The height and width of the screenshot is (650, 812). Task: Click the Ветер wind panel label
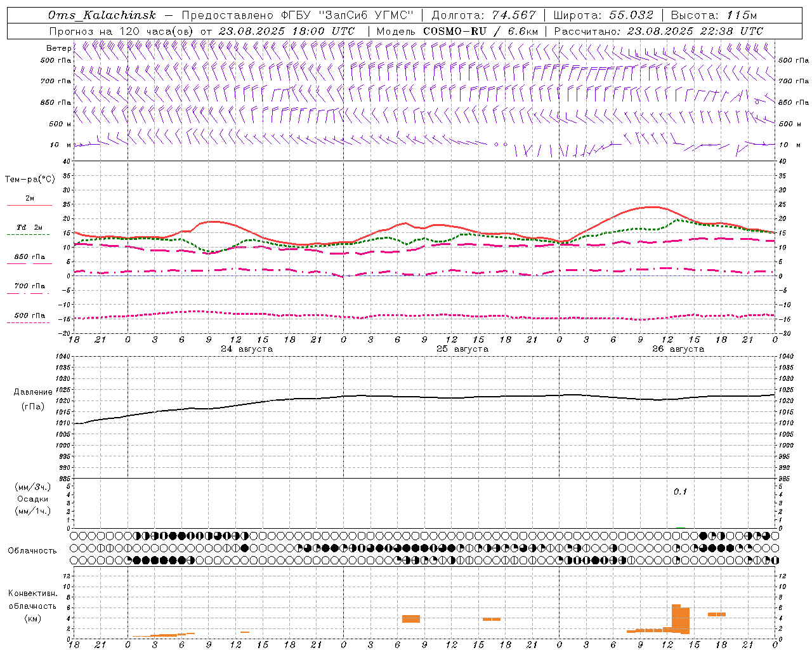[58, 48]
